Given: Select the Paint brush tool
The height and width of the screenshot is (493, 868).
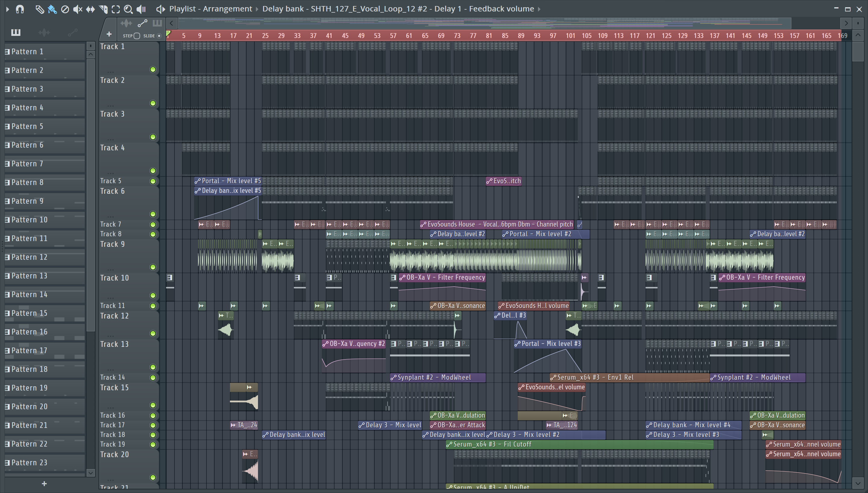Looking at the screenshot, I should pos(52,9).
